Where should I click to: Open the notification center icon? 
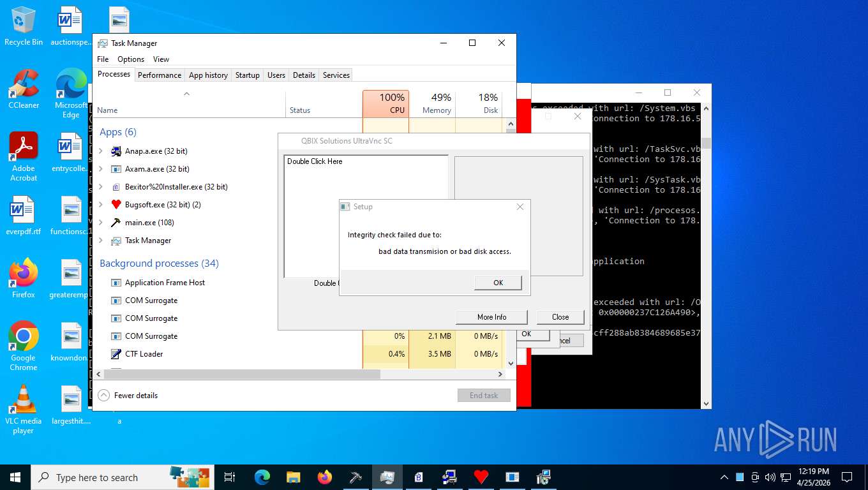847,477
